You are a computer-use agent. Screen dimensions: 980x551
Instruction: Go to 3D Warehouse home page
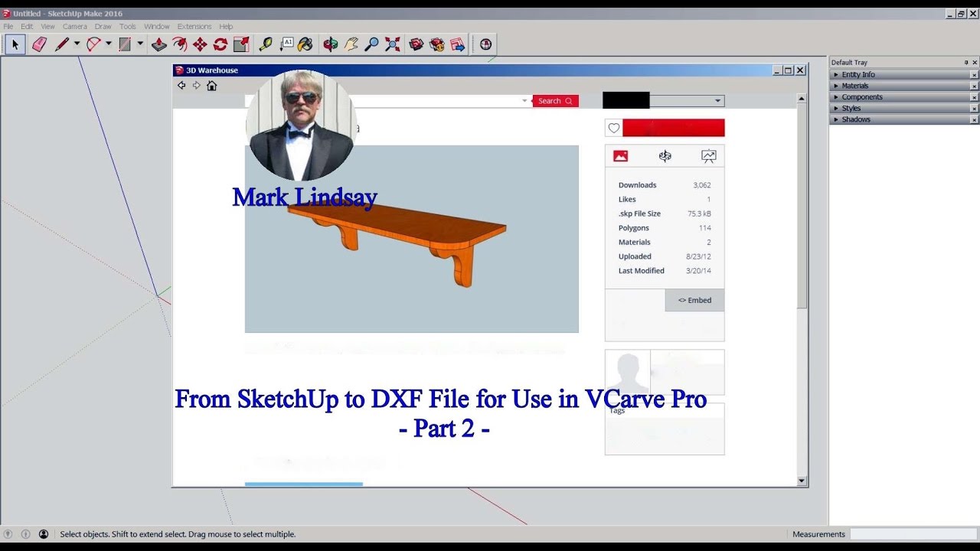click(x=212, y=86)
